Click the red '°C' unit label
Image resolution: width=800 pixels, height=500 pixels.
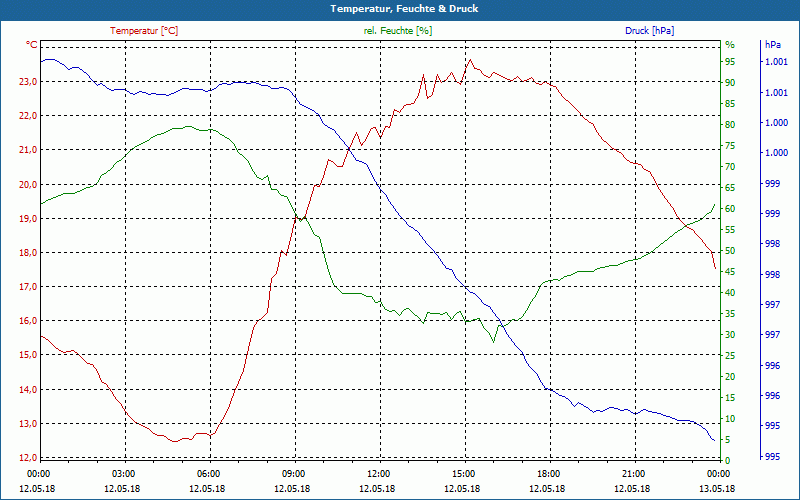31,45
